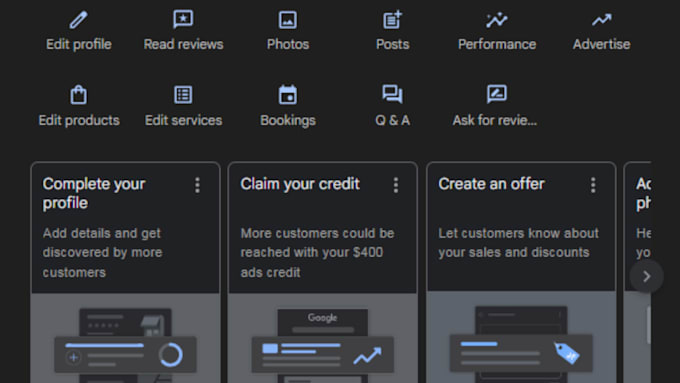Open Edit profile pencil icon
The image size is (680, 383).
click(78, 20)
